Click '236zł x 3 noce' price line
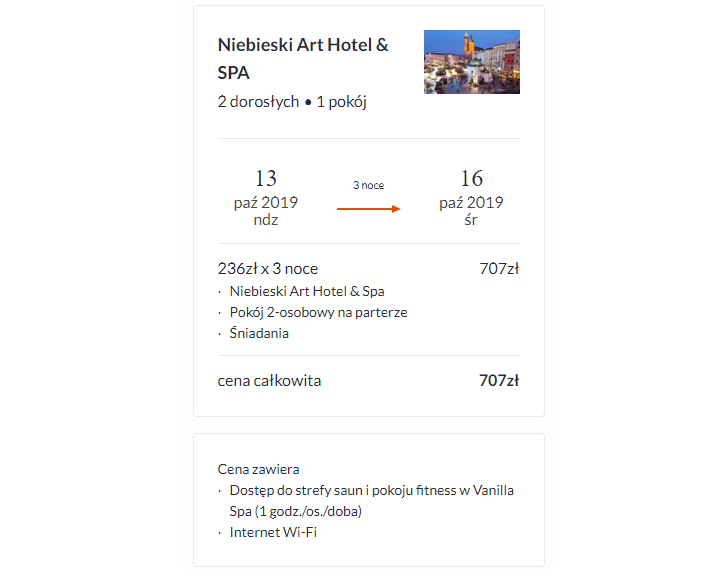The height and width of the screenshot is (582, 720). [268, 268]
